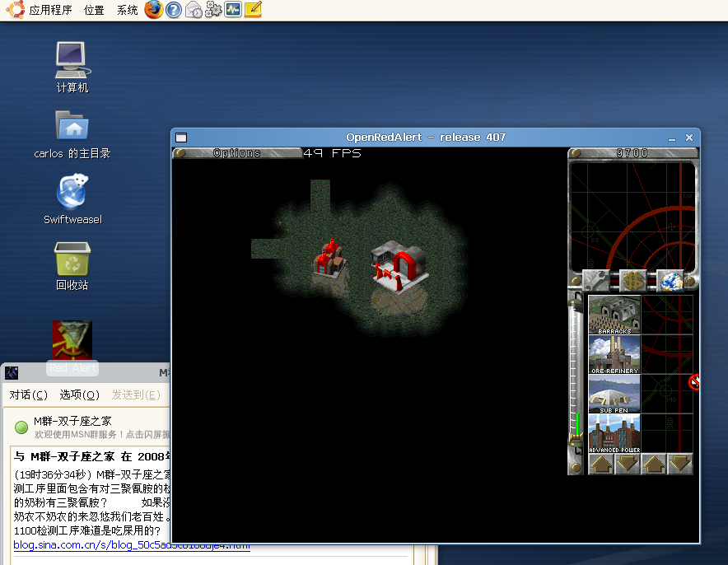Viewport: 728px width, 565px height.
Task: Activate the dollar-sign Sell button
Action: pyautogui.click(x=633, y=280)
